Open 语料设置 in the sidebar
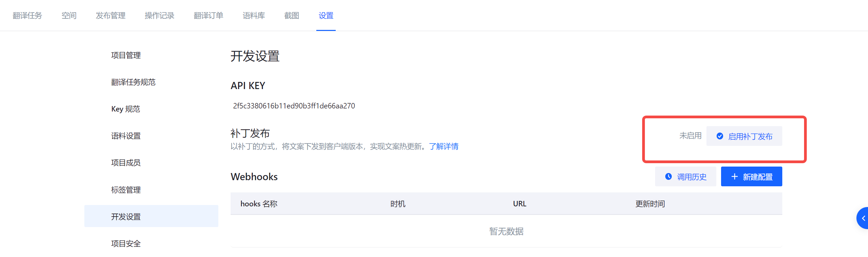868x257 pixels. pos(126,136)
